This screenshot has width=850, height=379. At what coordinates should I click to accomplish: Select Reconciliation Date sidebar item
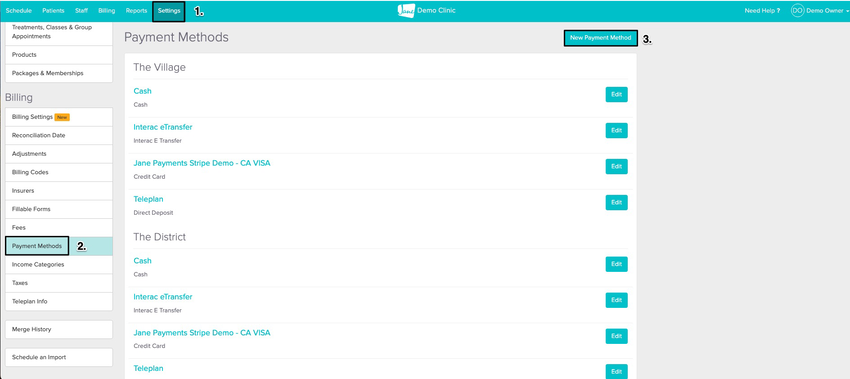click(59, 135)
